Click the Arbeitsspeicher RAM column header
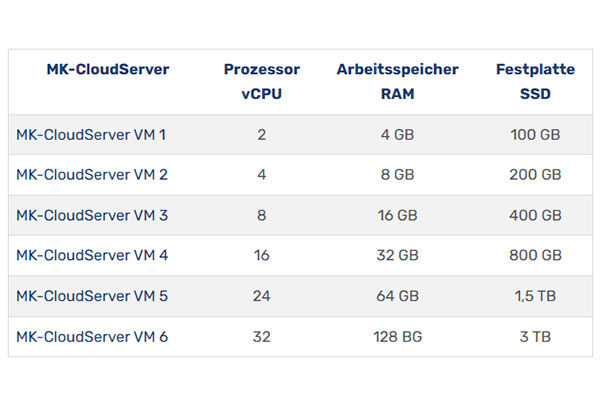 click(x=397, y=81)
